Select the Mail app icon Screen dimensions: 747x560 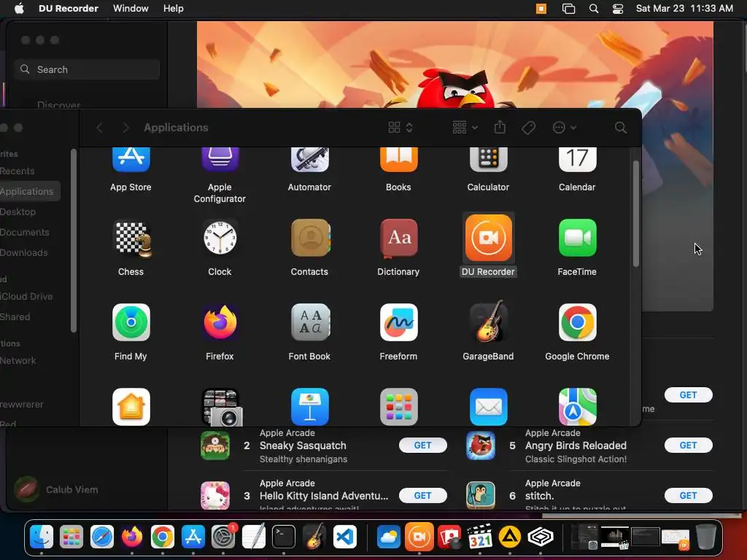[488, 407]
